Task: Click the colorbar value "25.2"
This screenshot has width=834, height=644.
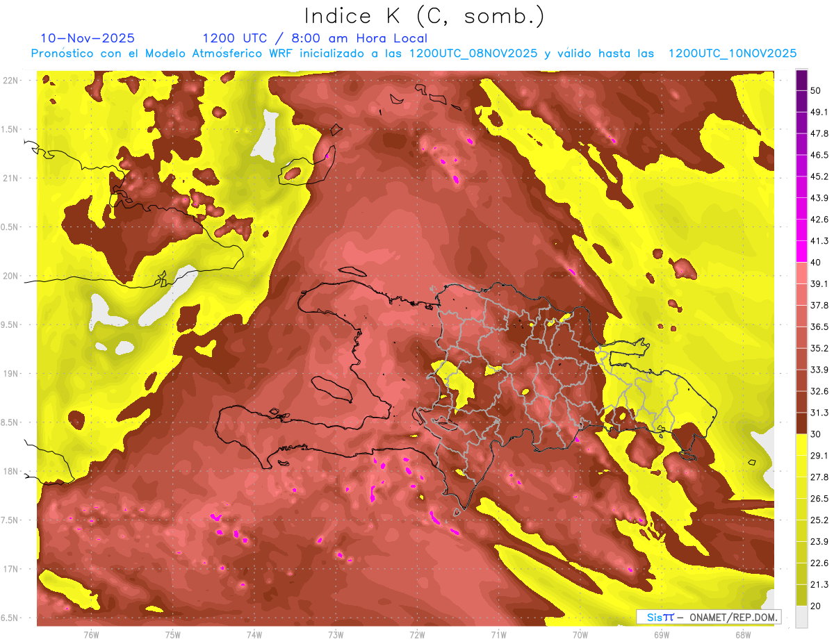Action: tap(819, 520)
